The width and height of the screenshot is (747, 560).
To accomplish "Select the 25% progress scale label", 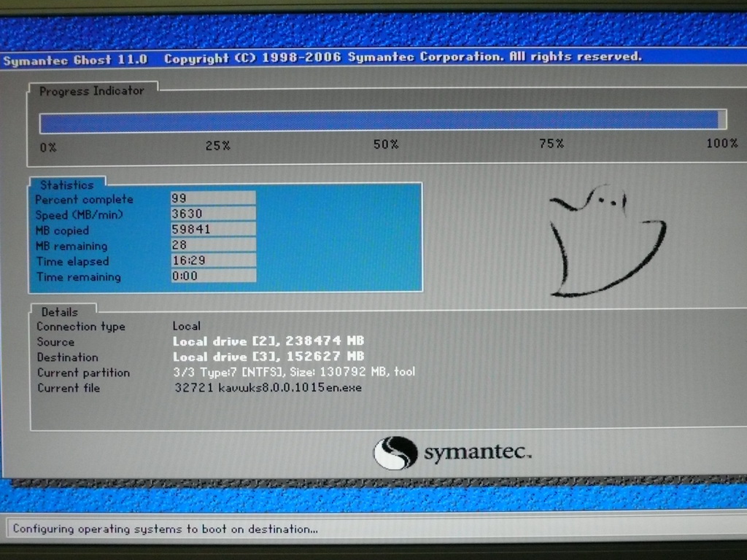I will [217, 146].
